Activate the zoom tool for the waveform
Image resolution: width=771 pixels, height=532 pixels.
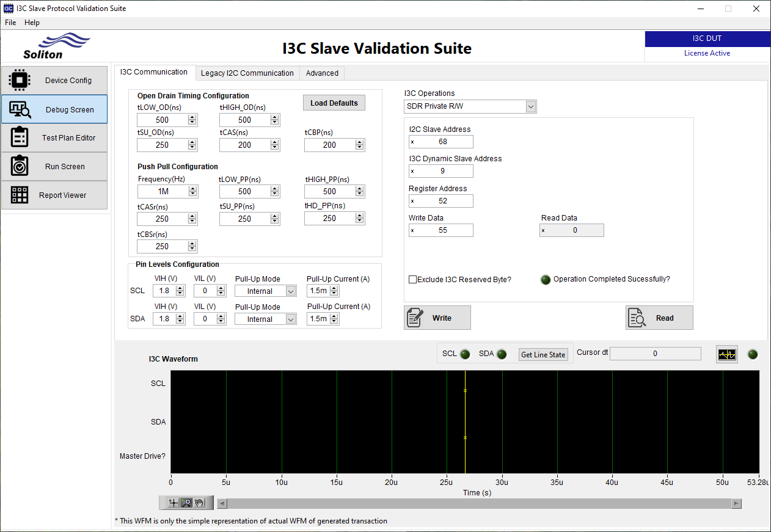pos(187,503)
